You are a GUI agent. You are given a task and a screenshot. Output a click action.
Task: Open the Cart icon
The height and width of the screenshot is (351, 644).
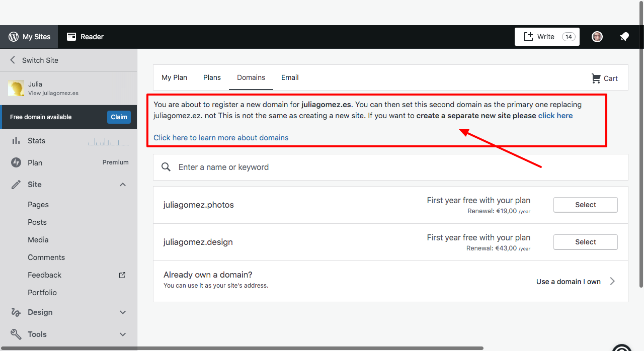pyautogui.click(x=596, y=78)
